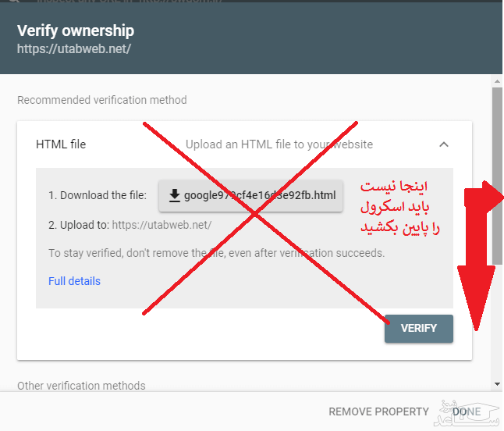Click the 'To stay verified' note text

216,253
